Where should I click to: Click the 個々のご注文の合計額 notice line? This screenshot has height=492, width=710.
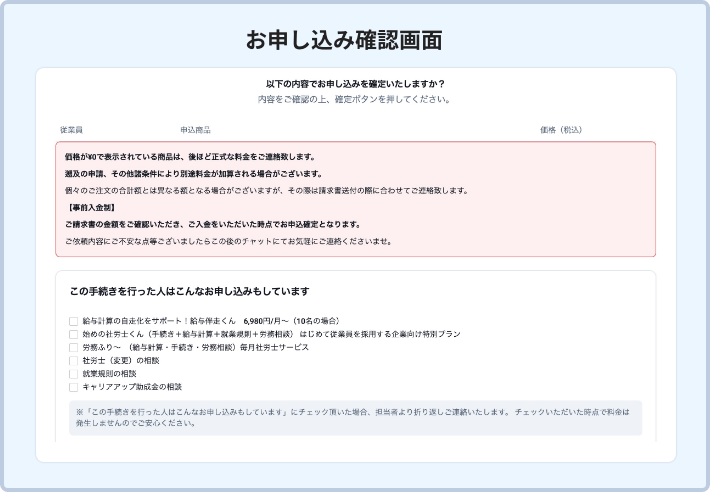click(265, 190)
